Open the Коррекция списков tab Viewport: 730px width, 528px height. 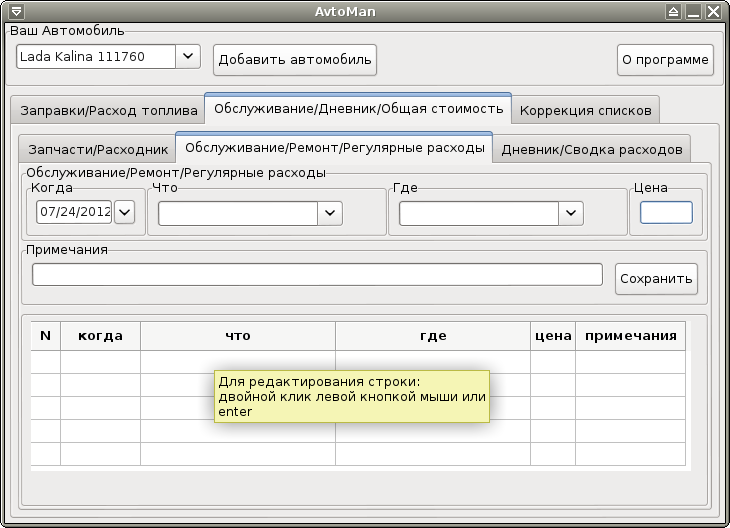coord(586,110)
